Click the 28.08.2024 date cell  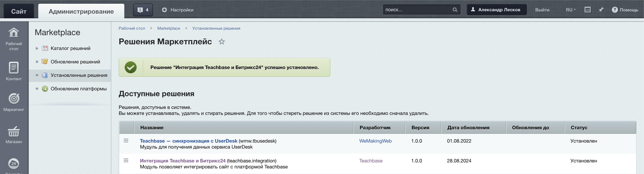click(x=459, y=161)
